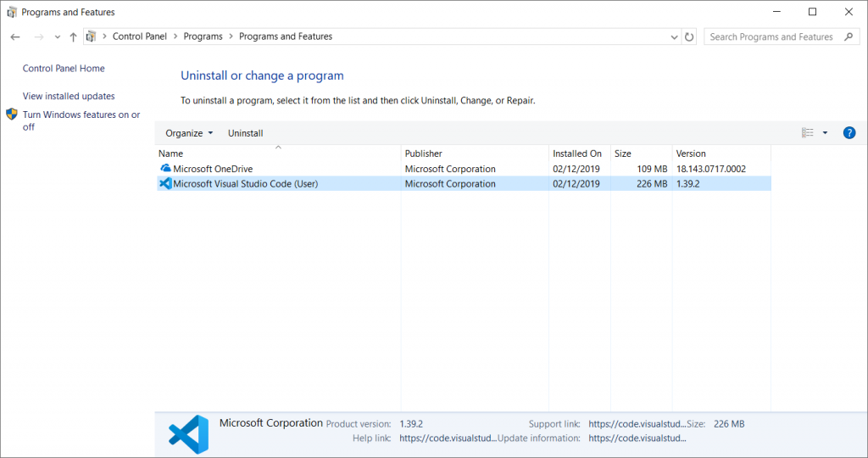Click OneDrive version 18.143.0717.0002
This screenshot has height=458, width=868.
coord(711,169)
